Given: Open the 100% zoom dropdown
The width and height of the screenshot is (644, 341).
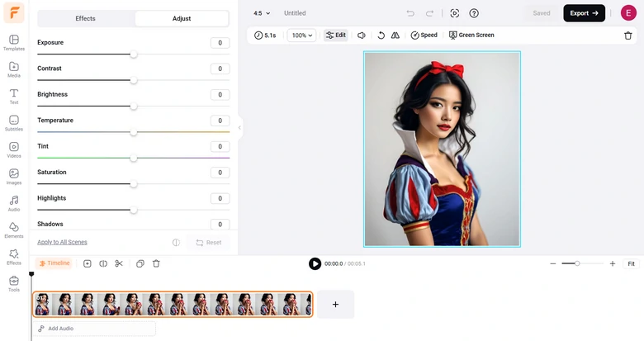Looking at the screenshot, I should [302, 36].
